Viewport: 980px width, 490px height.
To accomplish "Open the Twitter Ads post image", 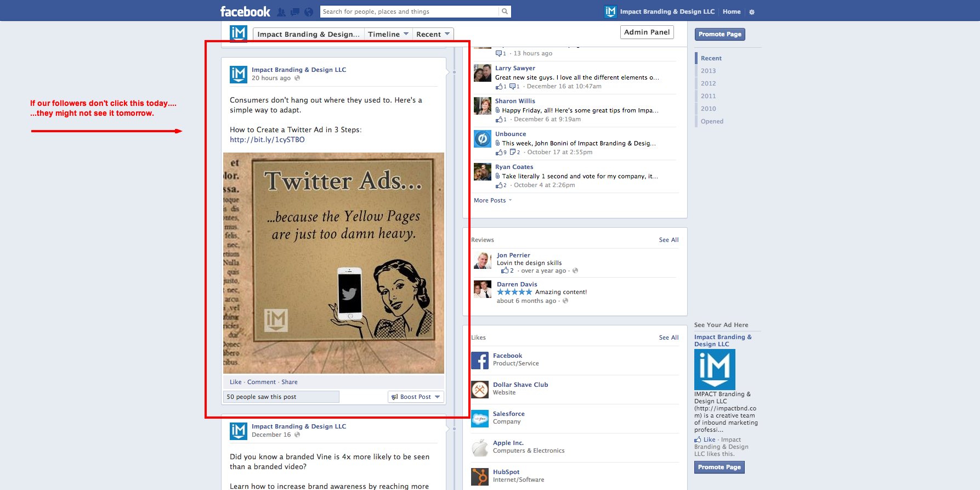I will coord(333,263).
